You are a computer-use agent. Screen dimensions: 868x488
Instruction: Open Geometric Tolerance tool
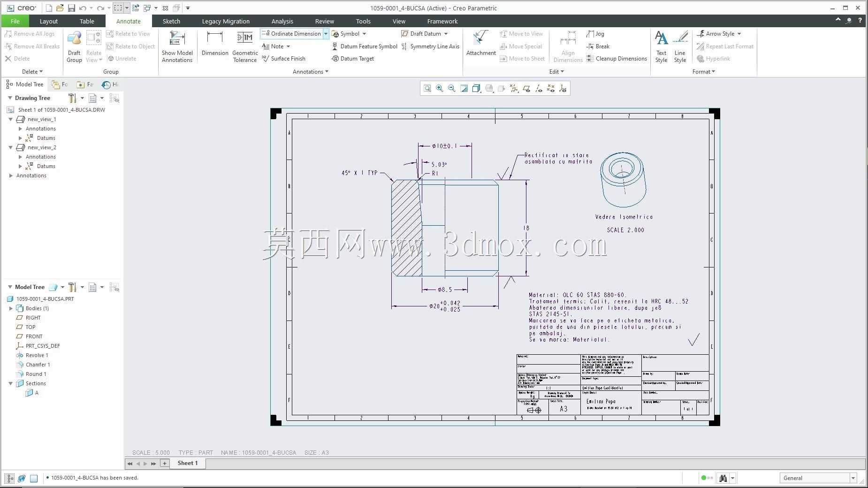(245, 46)
